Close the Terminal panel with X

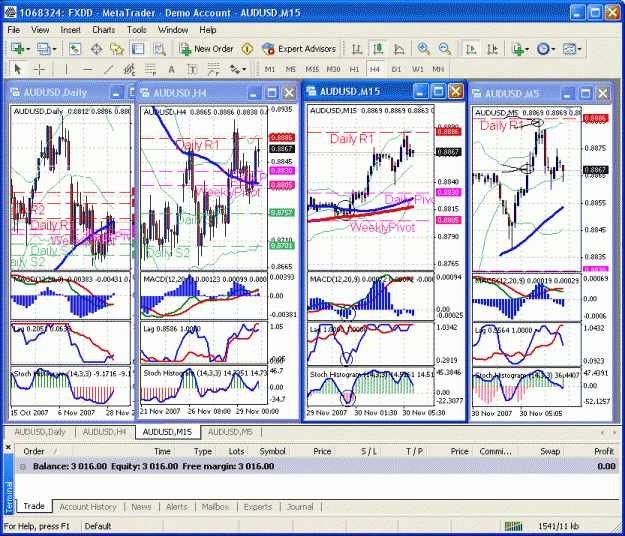point(8,448)
